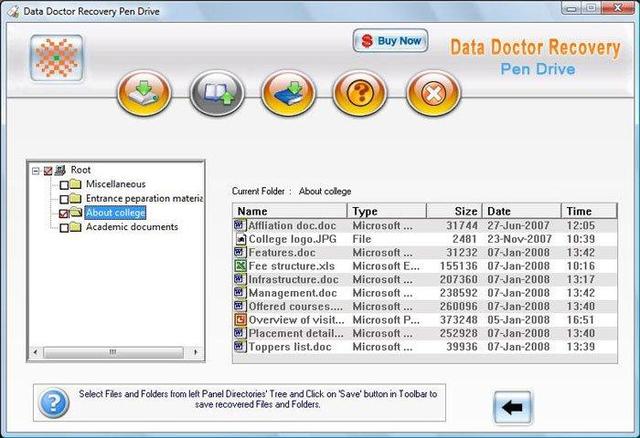Image resolution: width=640 pixels, height=438 pixels.
Task: Select the About college folder
Action: click(x=116, y=213)
